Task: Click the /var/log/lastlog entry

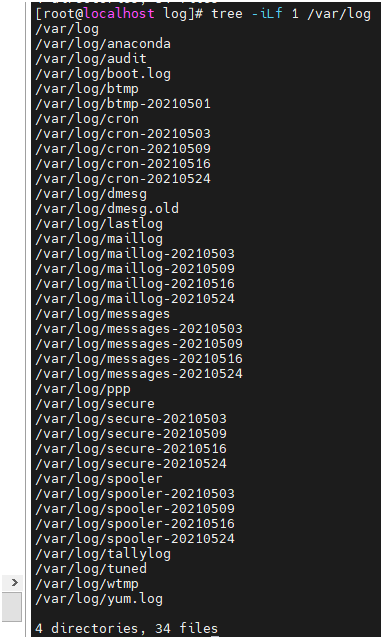Action: (99, 224)
